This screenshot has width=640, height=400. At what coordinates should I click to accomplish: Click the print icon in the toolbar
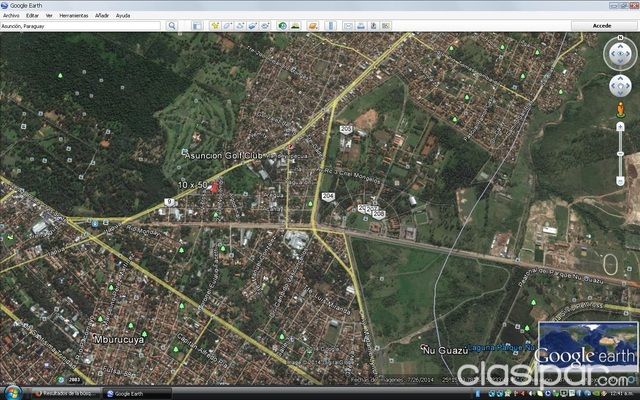pos(361,26)
